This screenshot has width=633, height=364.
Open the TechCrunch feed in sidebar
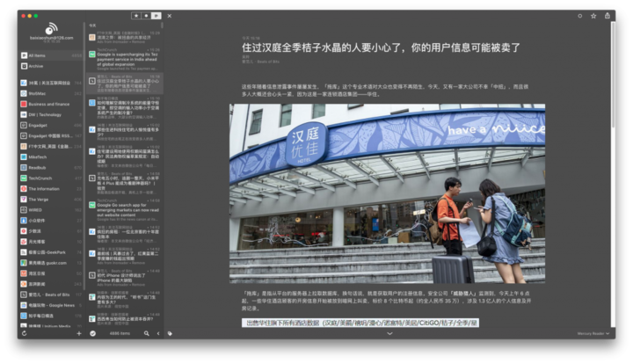click(x=52, y=178)
